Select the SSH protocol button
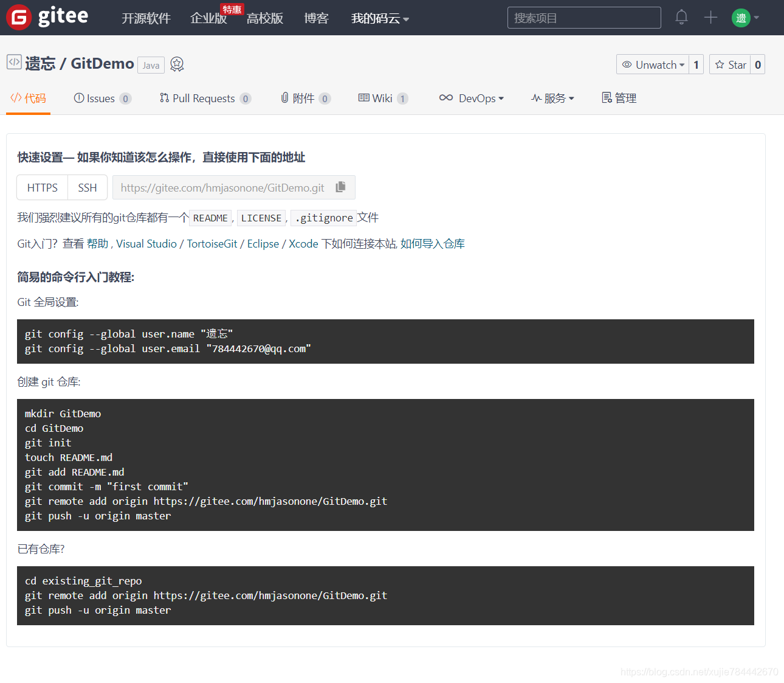 88,187
